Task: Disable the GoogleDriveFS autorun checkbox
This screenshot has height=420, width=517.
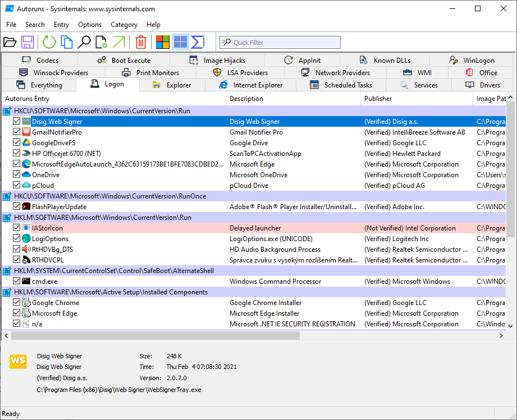Action: pos(16,142)
